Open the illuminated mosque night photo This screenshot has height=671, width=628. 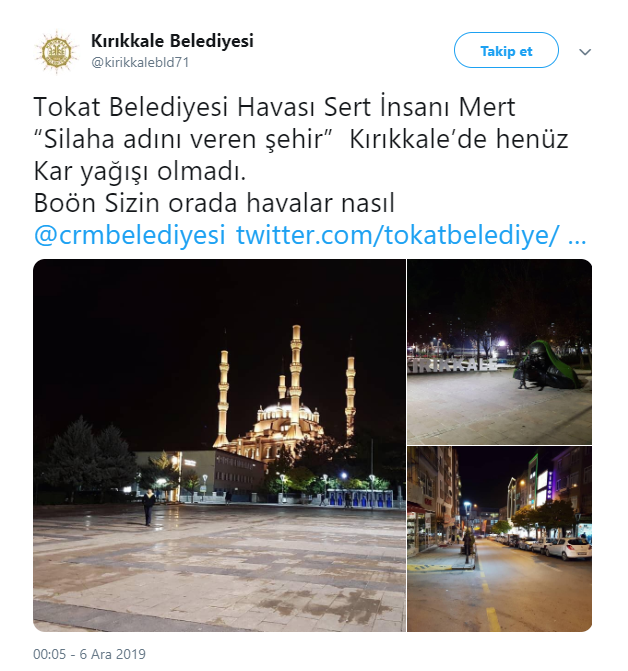(x=219, y=445)
